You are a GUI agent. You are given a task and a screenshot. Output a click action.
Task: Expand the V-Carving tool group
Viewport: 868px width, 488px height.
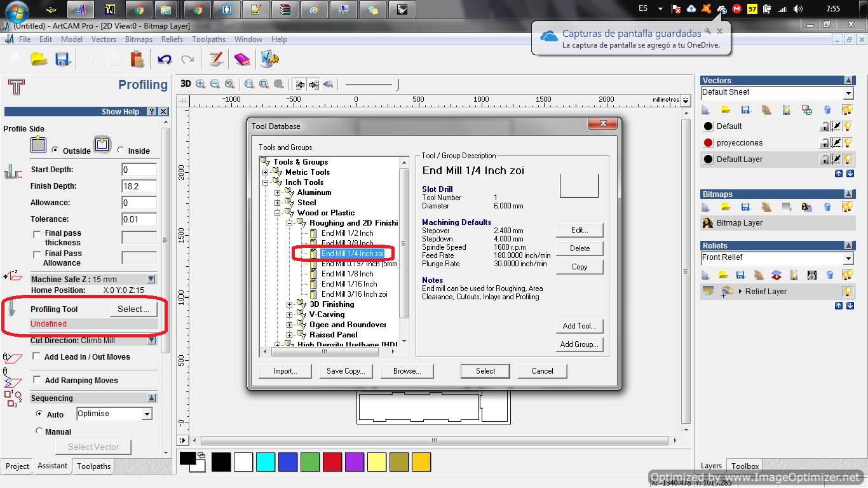point(290,315)
